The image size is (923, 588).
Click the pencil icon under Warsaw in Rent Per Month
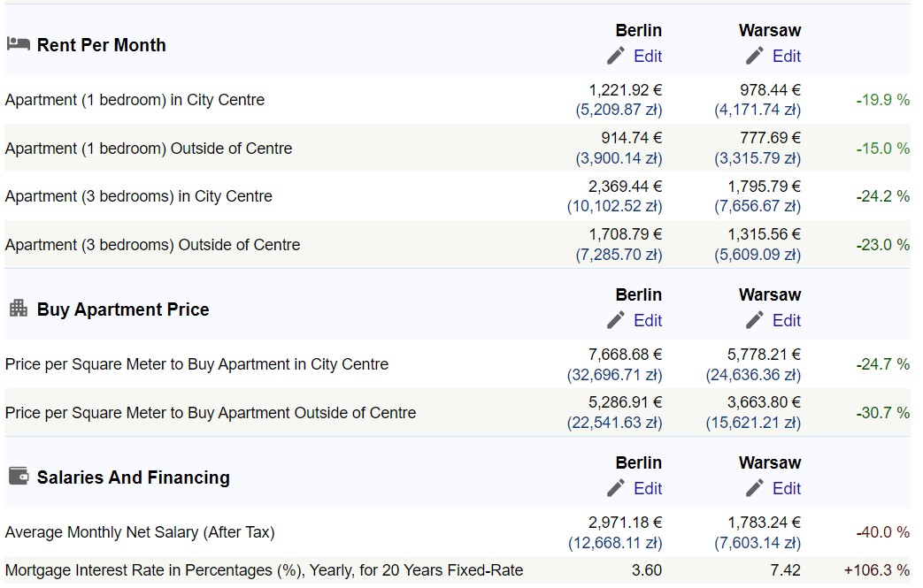point(755,56)
